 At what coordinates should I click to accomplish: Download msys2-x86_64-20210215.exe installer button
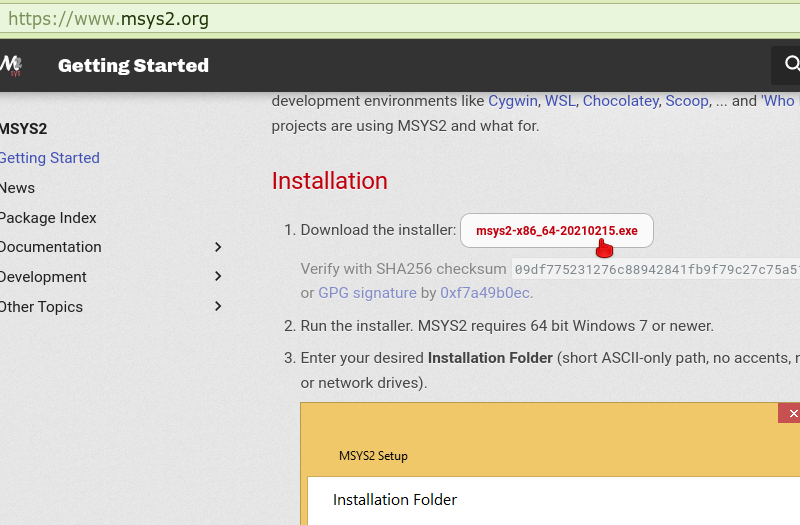pos(557,231)
